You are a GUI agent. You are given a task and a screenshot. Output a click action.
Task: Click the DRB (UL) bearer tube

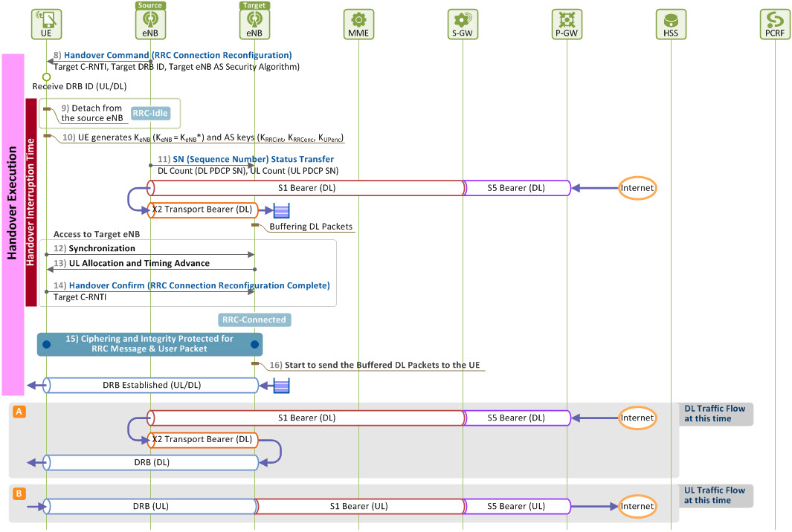click(150, 506)
